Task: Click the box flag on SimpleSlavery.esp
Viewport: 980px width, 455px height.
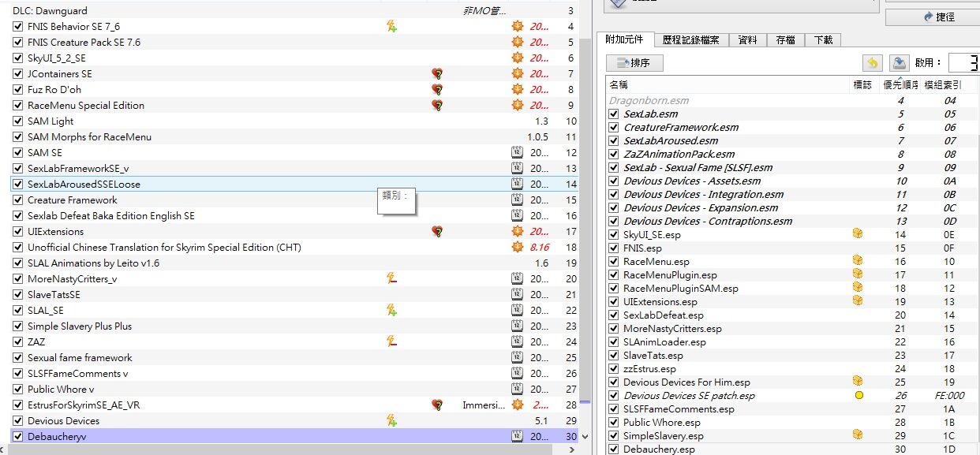Action: click(858, 434)
